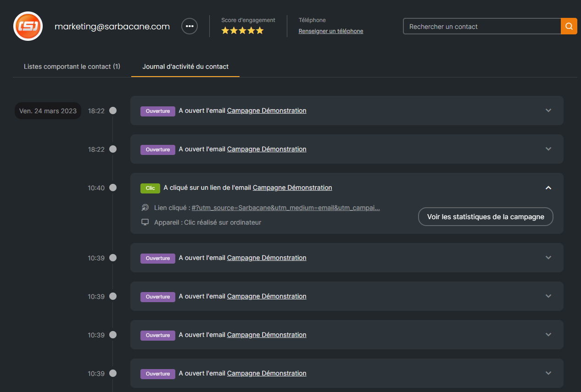Expand the second 18:22 opening entry
Viewport: 581px width, 392px height.
[x=548, y=149]
